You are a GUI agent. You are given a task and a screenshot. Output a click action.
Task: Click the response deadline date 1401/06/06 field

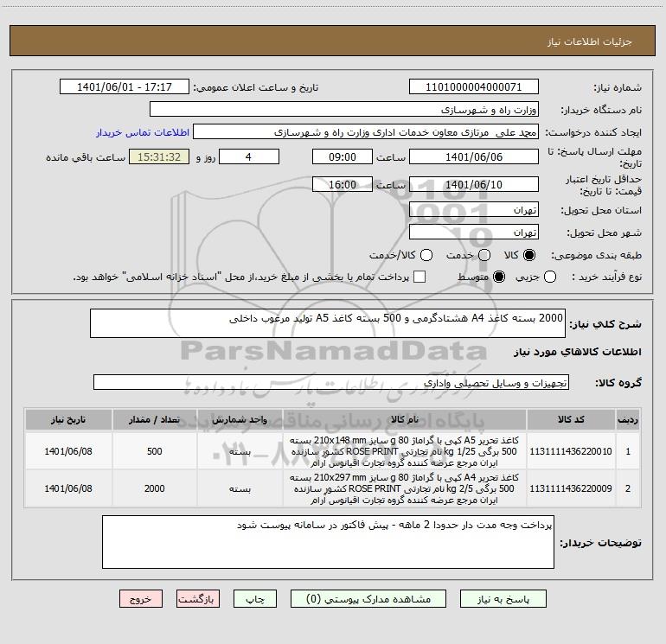474,156
